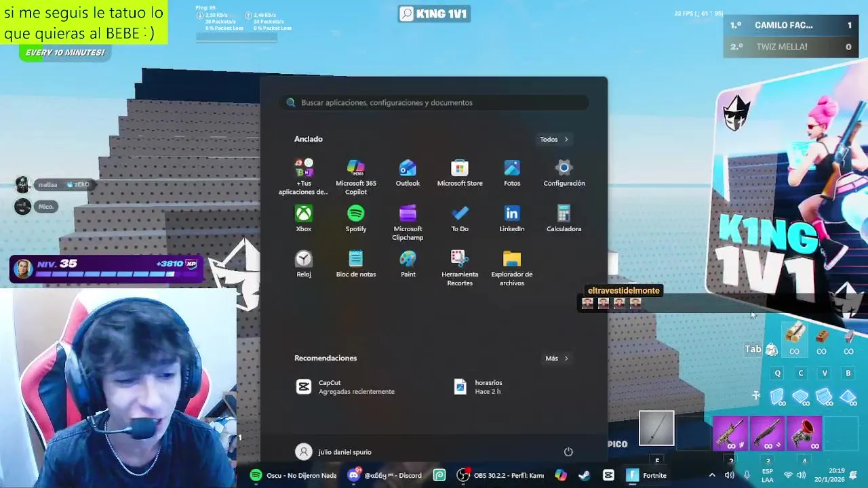Open Spotify from pinned apps
868x488 pixels.
(x=356, y=218)
